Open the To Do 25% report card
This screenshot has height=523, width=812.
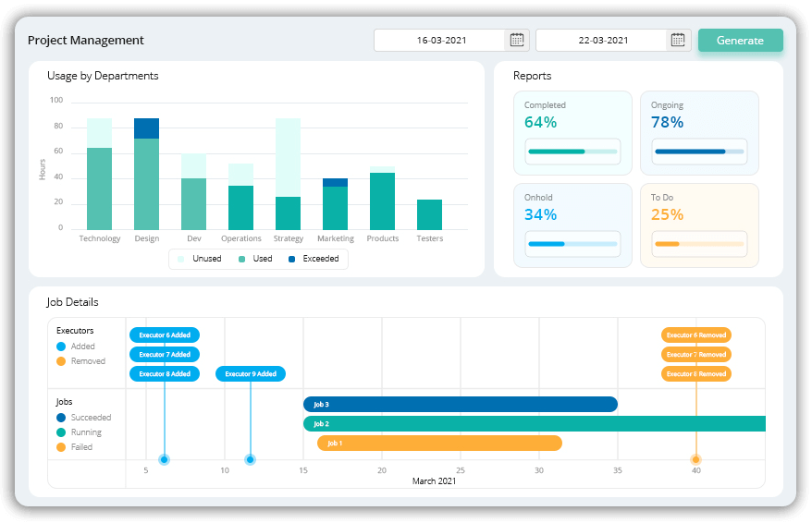pyautogui.click(x=698, y=225)
